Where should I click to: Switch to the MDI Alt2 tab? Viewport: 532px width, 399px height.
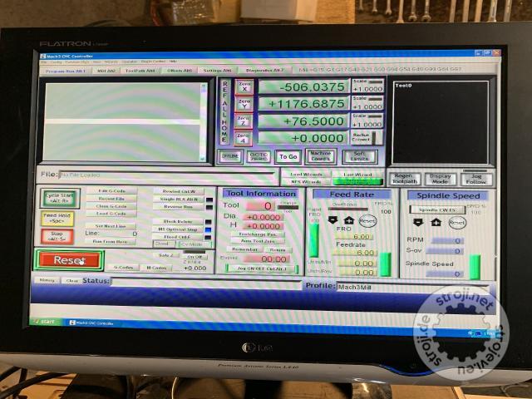105,71
